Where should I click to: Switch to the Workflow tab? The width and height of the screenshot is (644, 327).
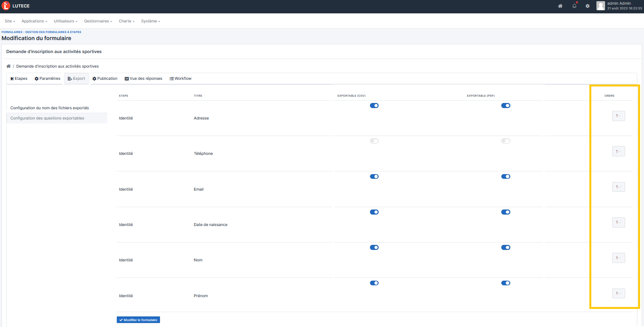click(x=180, y=79)
